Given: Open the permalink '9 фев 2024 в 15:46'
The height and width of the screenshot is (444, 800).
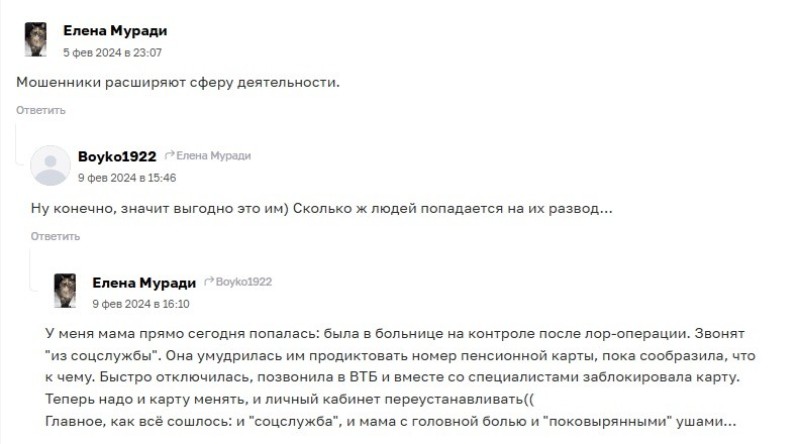Looking at the screenshot, I should [x=127, y=177].
